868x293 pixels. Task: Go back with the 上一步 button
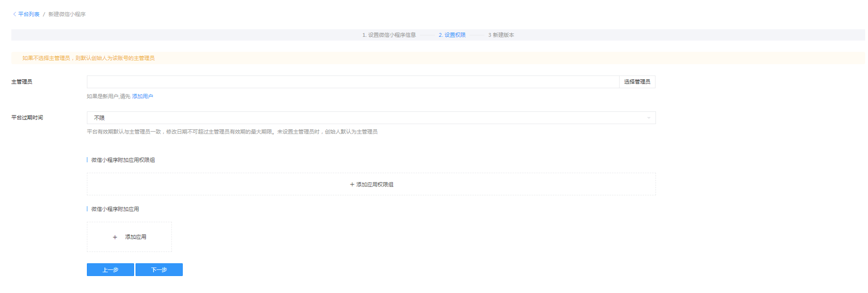111,270
